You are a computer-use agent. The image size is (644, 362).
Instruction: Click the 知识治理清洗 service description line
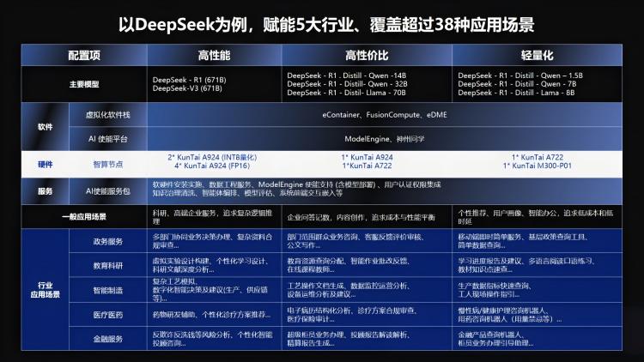[x=247, y=193]
